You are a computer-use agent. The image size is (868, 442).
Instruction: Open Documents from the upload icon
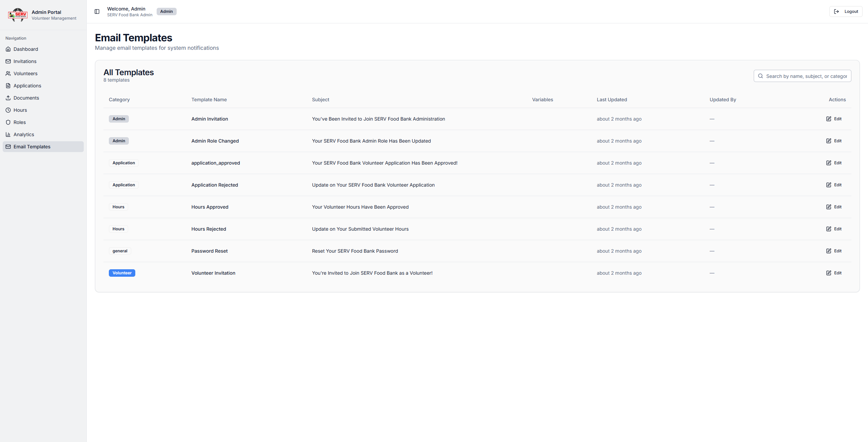(x=8, y=98)
